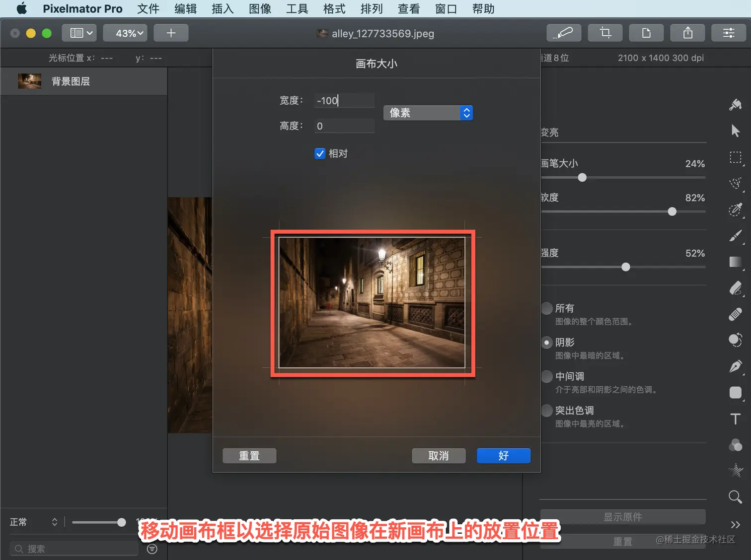Open the 查看 menu

409,8
